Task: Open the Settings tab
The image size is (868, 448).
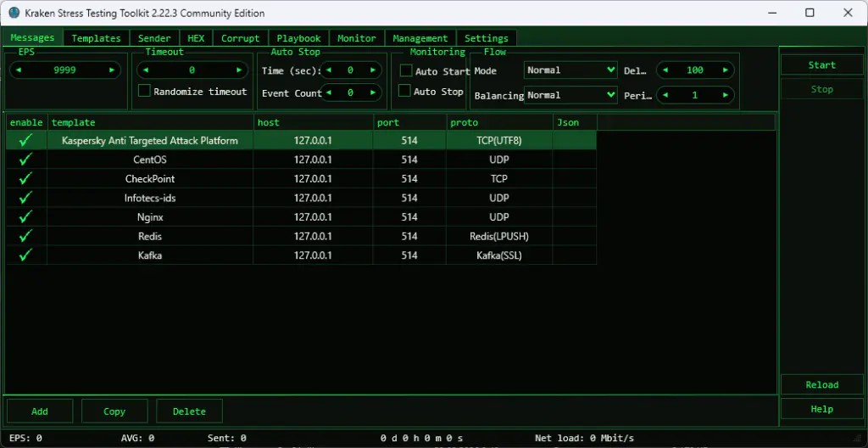Action: pyautogui.click(x=487, y=38)
